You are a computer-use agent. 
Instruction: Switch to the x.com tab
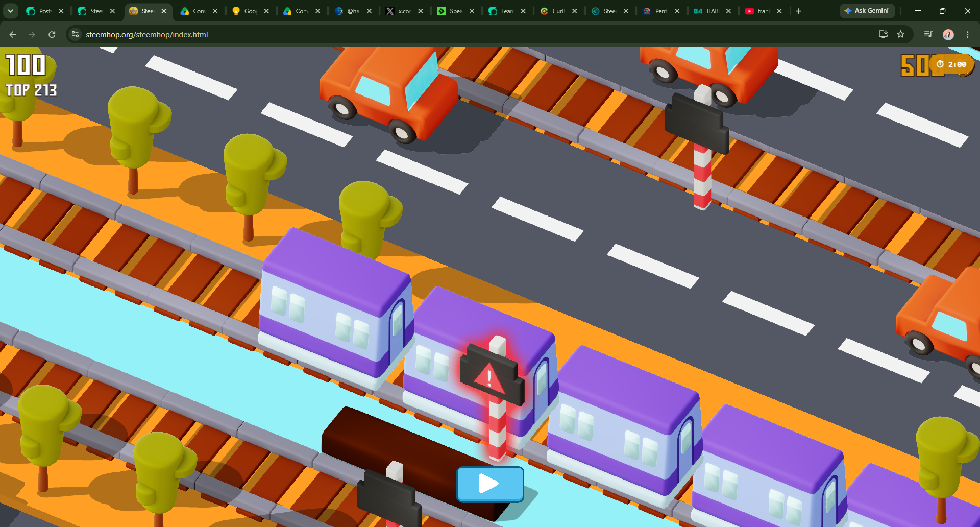(x=399, y=11)
